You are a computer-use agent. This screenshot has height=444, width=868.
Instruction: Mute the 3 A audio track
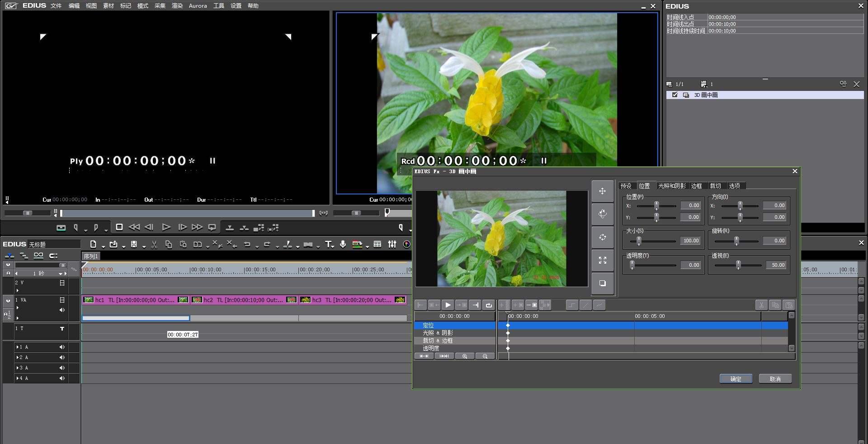(x=62, y=368)
